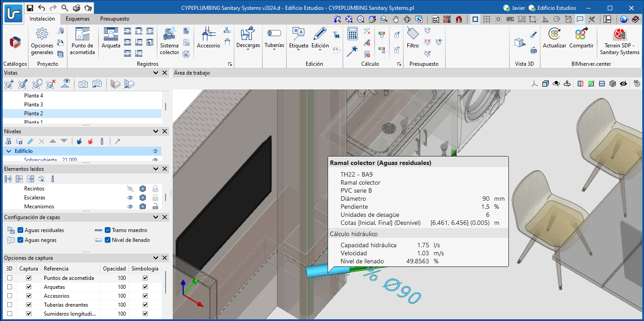Image resolution: width=644 pixels, height=321 pixels.
Task: Click the Punto de acometida tool
Action: [x=83, y=41]
